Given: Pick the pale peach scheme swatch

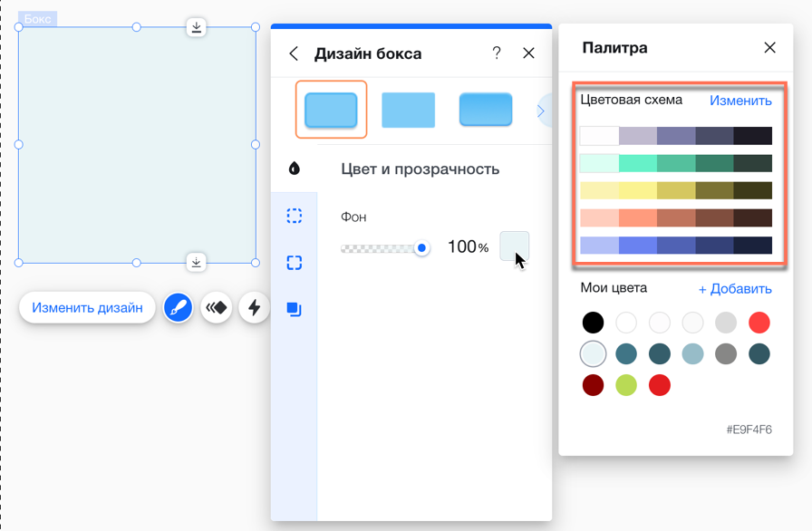Looking at the screenshot, I should coord(599,217).
